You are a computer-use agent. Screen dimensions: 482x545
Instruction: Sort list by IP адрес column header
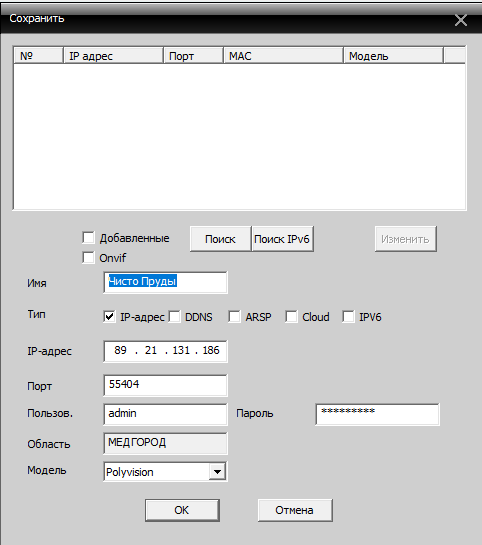[x=113, y=56]
